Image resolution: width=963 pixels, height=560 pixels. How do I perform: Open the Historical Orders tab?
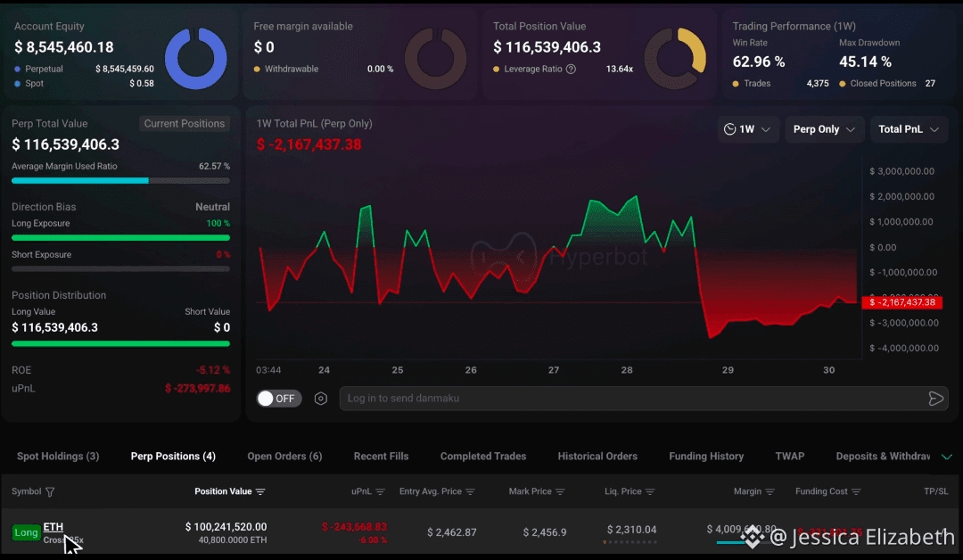(x=597, y=457)
